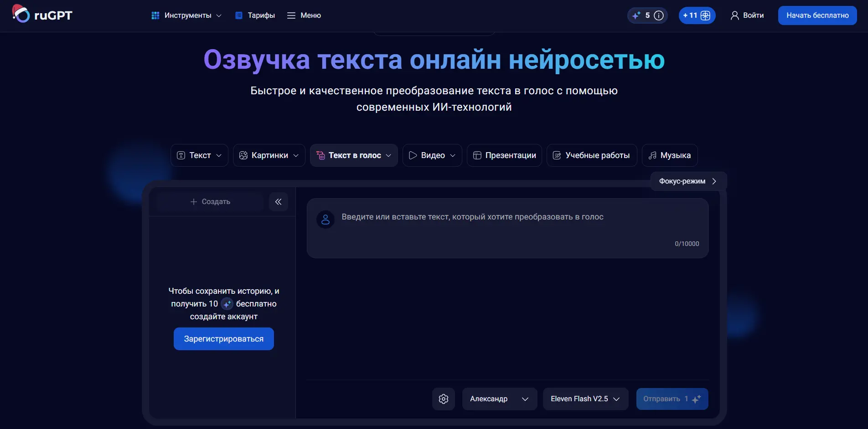The image size is (868, 429).
Task: Switch to the Тарифы section
Action: pos(254,15)
